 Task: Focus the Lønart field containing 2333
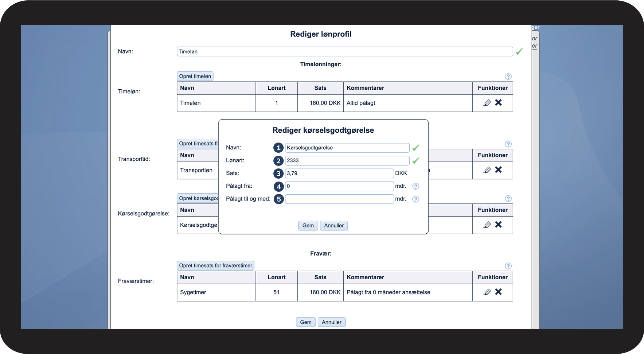pos(347,160)
